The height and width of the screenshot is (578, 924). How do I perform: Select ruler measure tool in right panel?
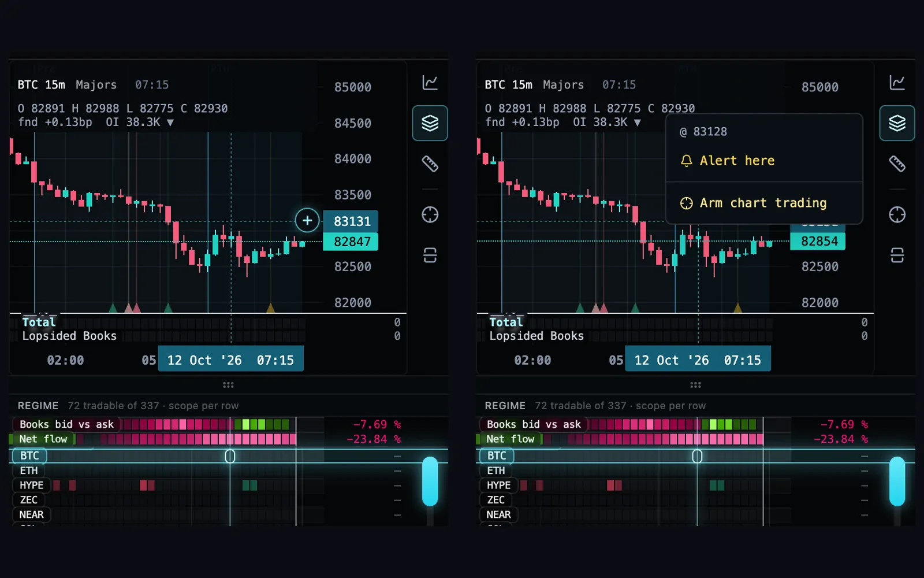(x=897, y=164)
